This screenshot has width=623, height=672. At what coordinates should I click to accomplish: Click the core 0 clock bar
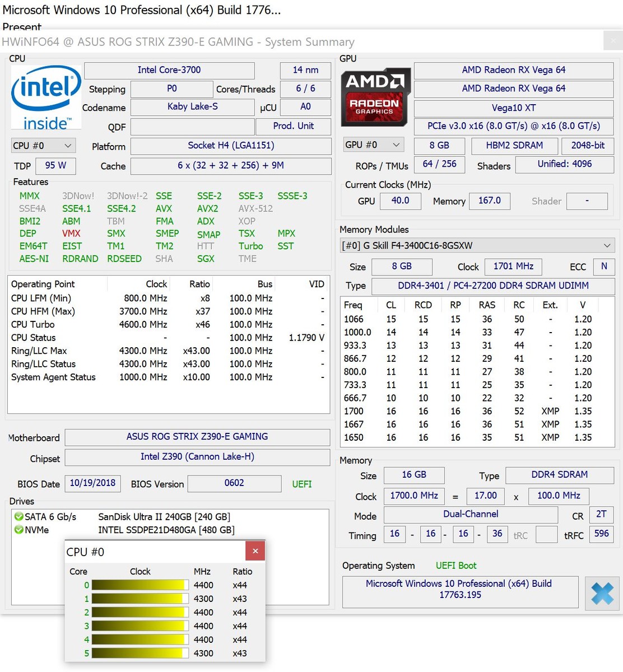tap(140, 585)
